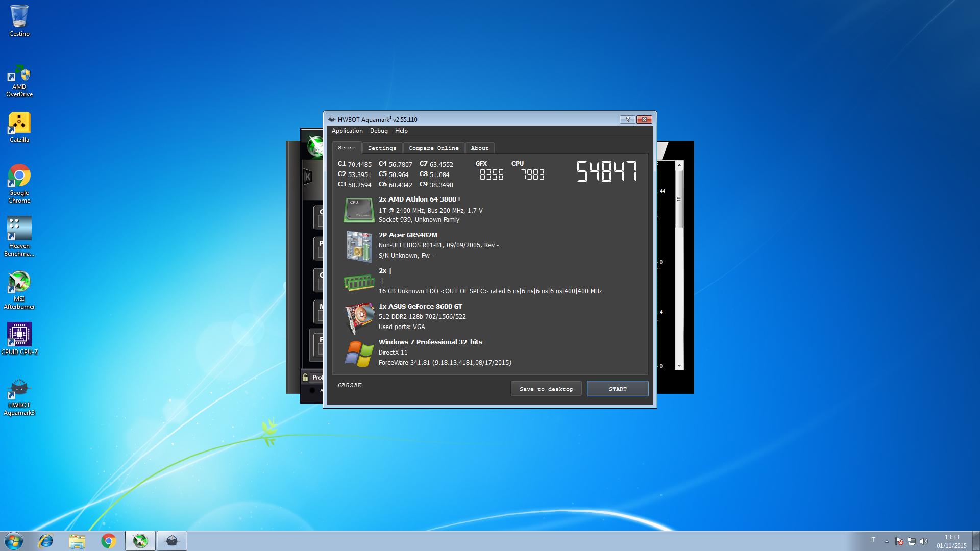
Task: Click the '2x AMD Athlon 64 3800+' heading
Action: (x=420, y=199)
